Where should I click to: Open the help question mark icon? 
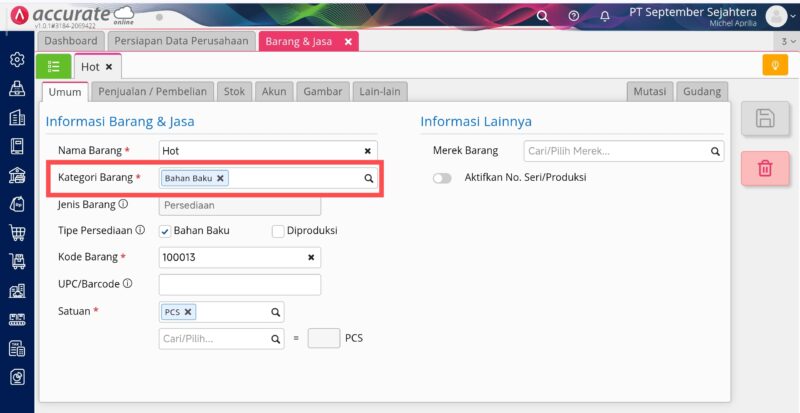click(x=573, y=16)
